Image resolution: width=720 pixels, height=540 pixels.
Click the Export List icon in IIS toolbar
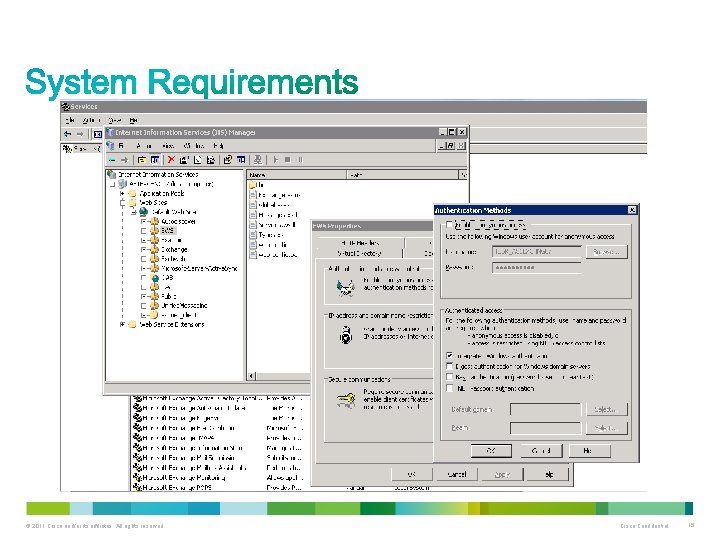pyautogui.click(x=211, y=160)
